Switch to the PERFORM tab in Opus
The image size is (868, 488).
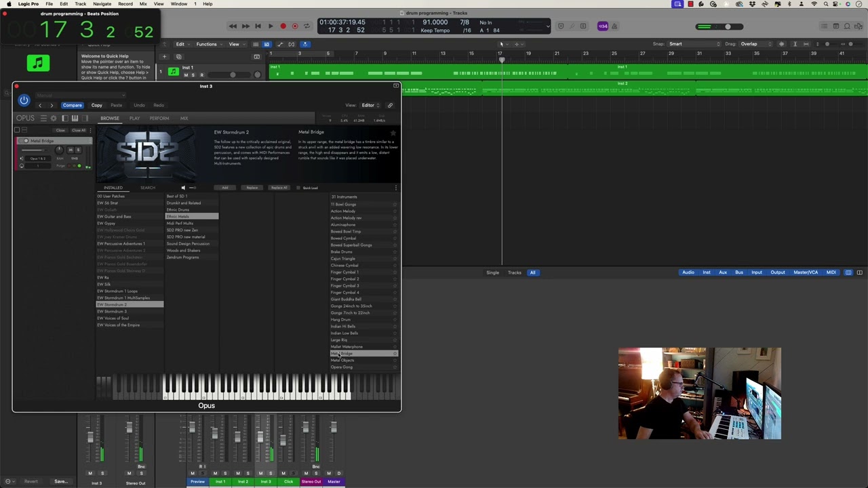tap(159, 119)
